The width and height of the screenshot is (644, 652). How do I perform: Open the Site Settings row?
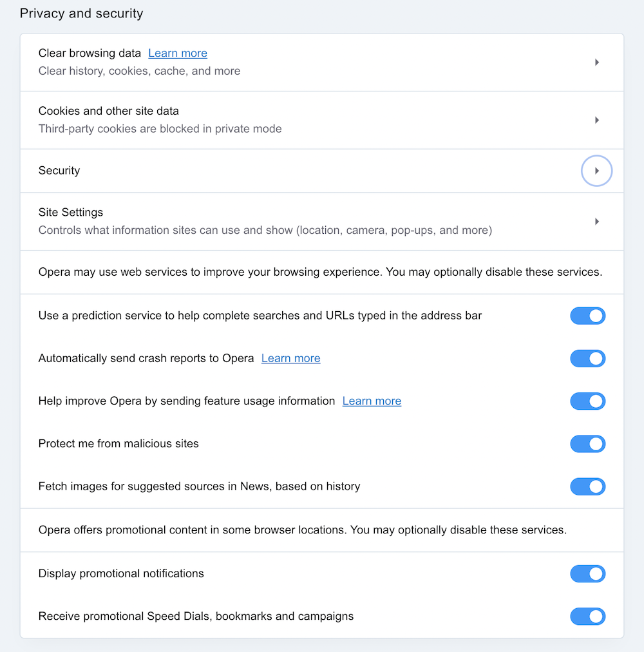tap(258, 221)
